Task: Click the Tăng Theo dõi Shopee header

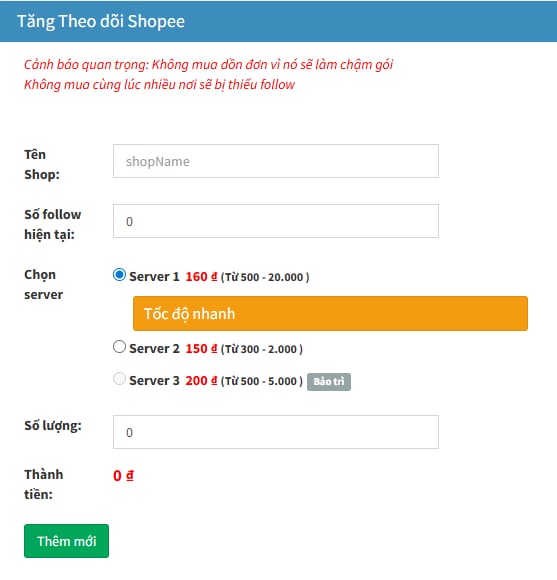Action: pyautogui.click(x=101, y=21)
